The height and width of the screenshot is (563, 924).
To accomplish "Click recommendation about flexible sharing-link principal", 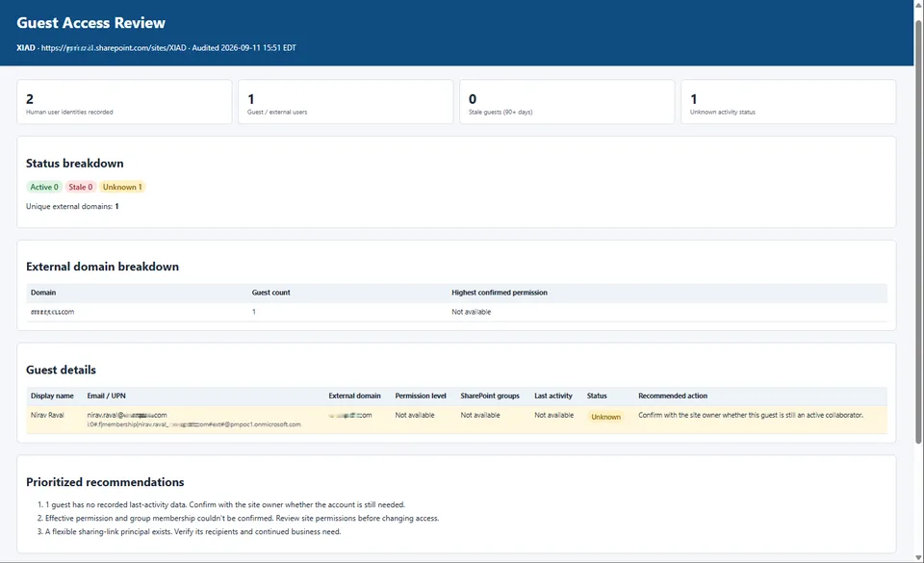I will 193,532.
